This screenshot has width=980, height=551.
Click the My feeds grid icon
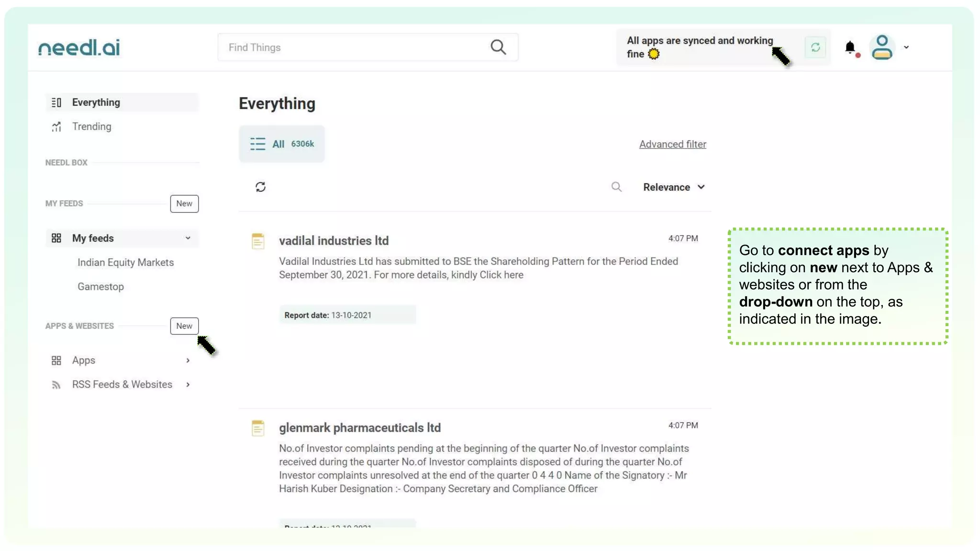pyautogui.click(x=56, y=238)
